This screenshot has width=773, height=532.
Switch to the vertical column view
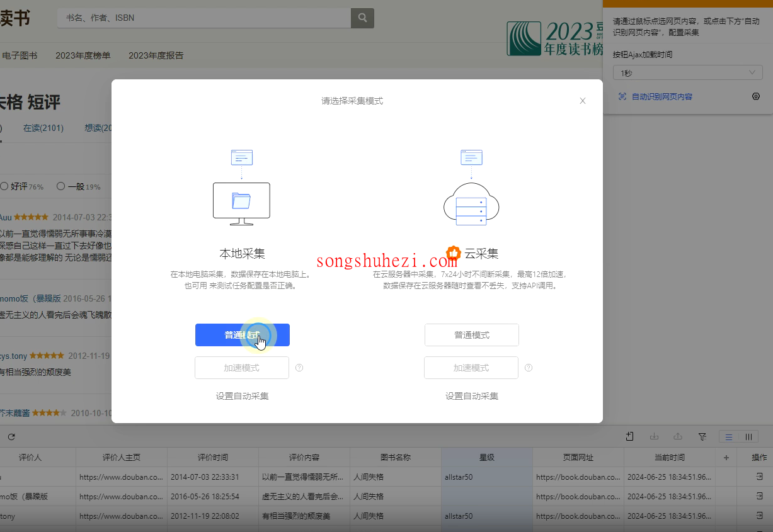tap(748, 436)
